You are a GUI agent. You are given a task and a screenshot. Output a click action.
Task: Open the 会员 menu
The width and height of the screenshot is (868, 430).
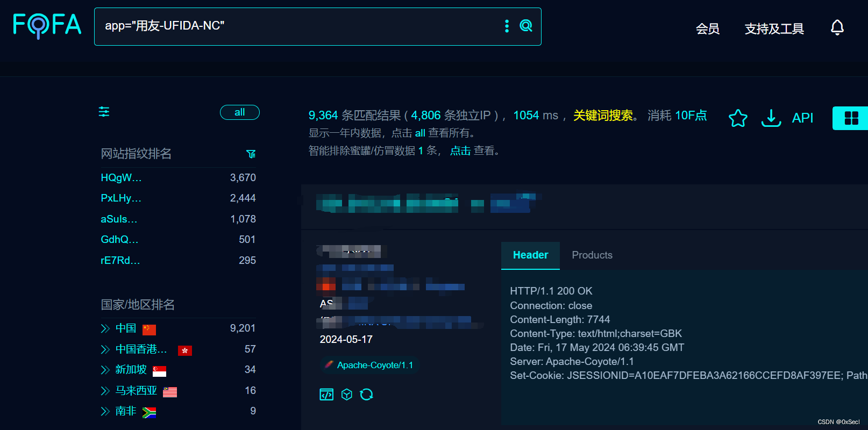coord(707,28)
